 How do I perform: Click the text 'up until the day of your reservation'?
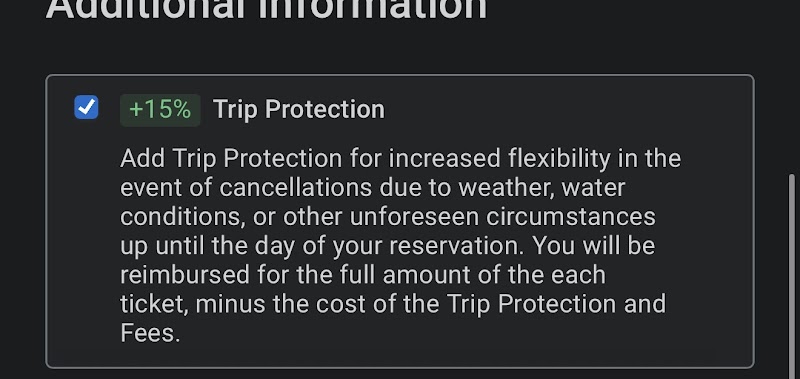tap(322, 245)
